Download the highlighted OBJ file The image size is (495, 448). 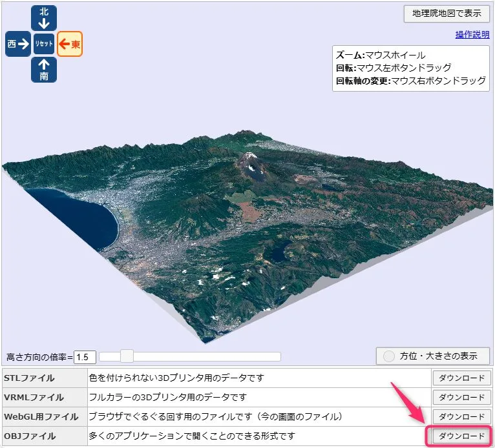[x=461, y=436]
